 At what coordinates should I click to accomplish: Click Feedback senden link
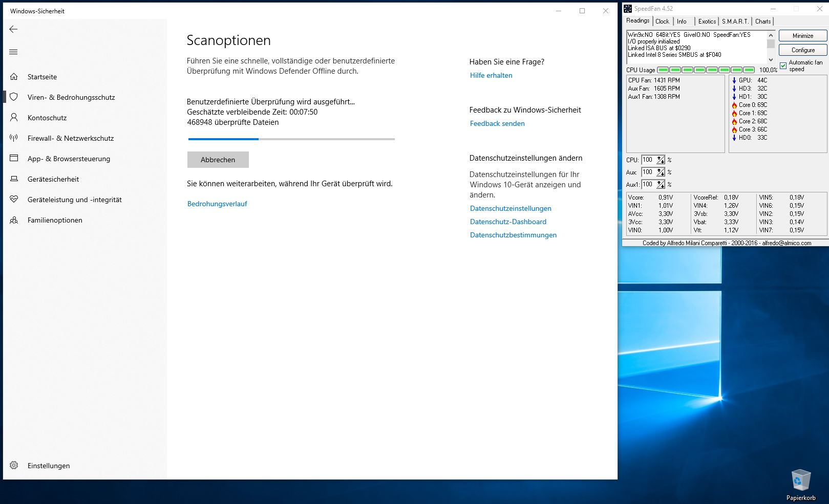(497, 123)
